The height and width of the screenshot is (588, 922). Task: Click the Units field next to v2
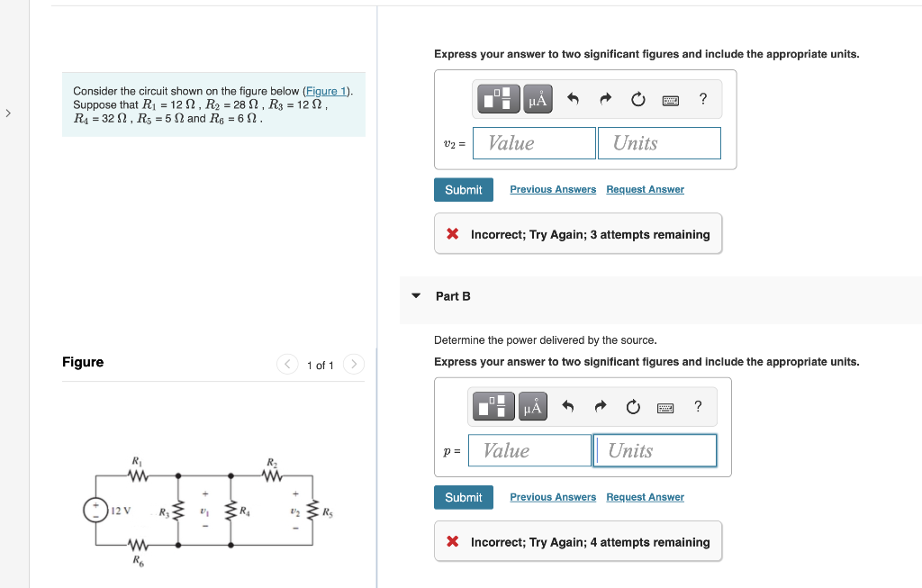click(x=659, y=142)
